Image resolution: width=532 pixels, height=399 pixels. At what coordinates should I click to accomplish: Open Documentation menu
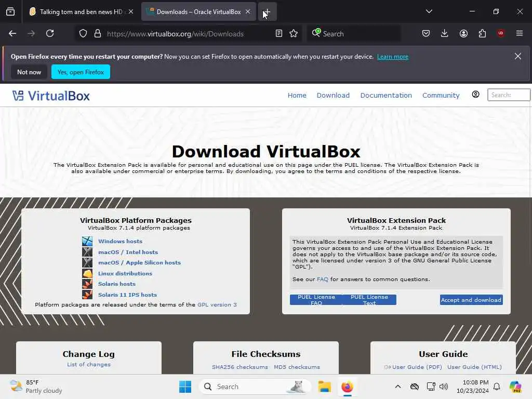(x=386, y=96)
